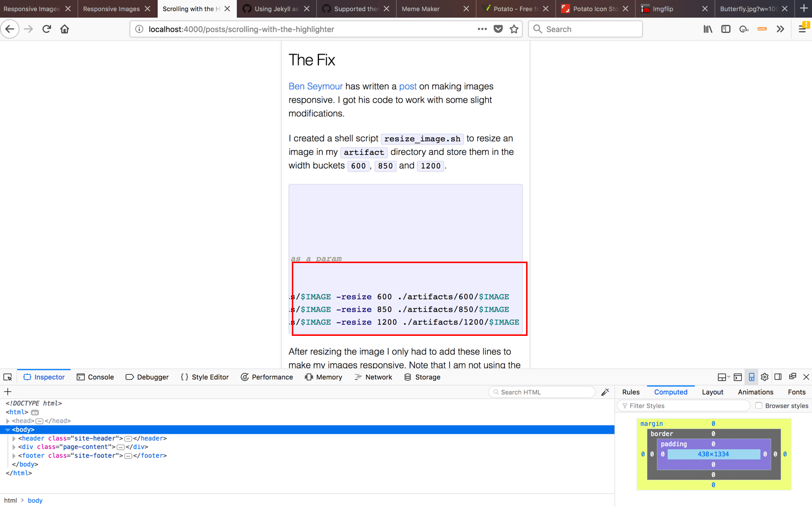Select the Computed sidebar tab
812x507 pixels.
click(x=671, y=392)
